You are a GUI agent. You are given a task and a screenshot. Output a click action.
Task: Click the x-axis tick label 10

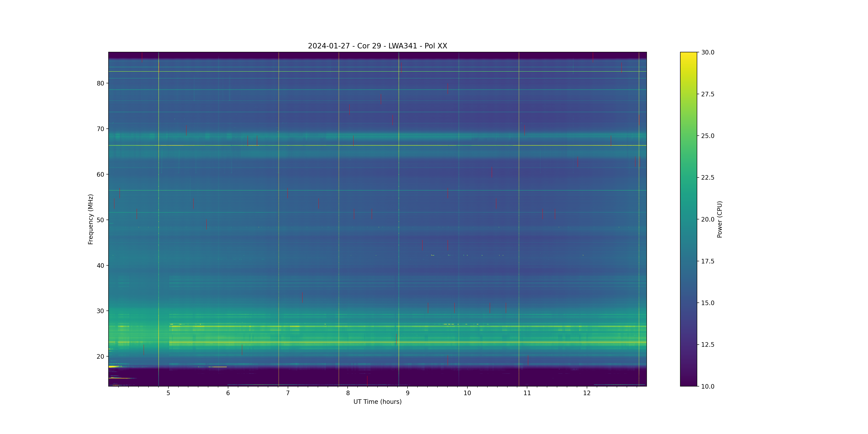[467, 393]
